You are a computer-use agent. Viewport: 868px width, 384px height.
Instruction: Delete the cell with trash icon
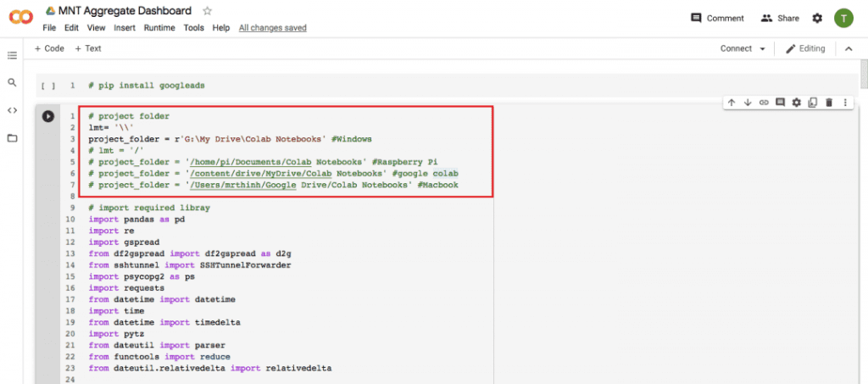[x=829, y=103]
